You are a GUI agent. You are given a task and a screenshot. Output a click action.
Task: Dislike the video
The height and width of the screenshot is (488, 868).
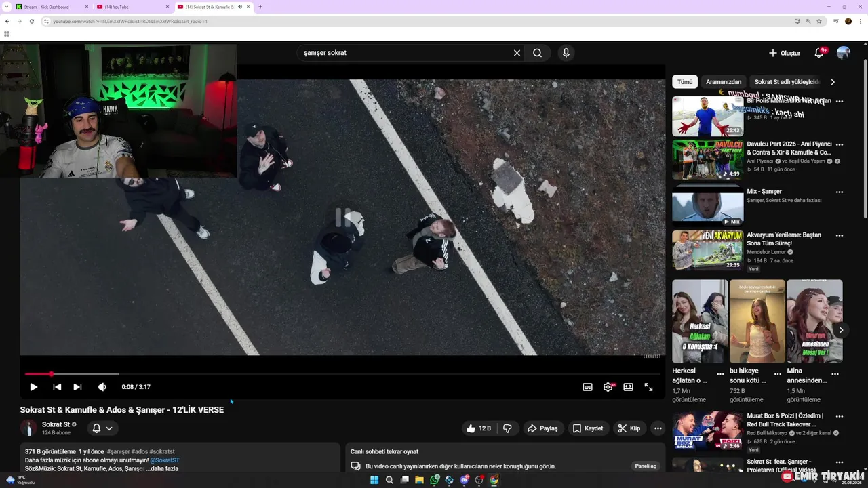click(507, 428)
